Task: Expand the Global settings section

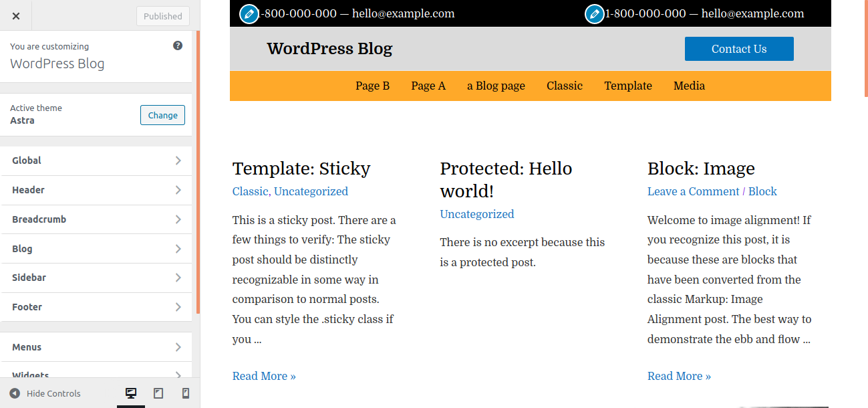Action: pos(96,160)
